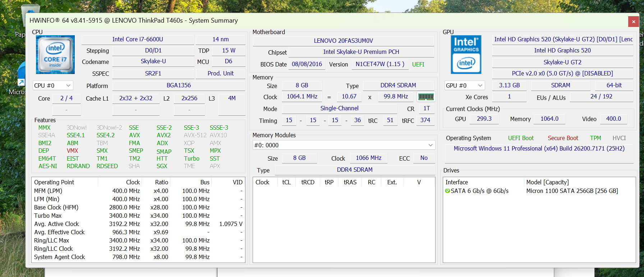Click the SR2F1 SSPEC value

pos(153,73)
